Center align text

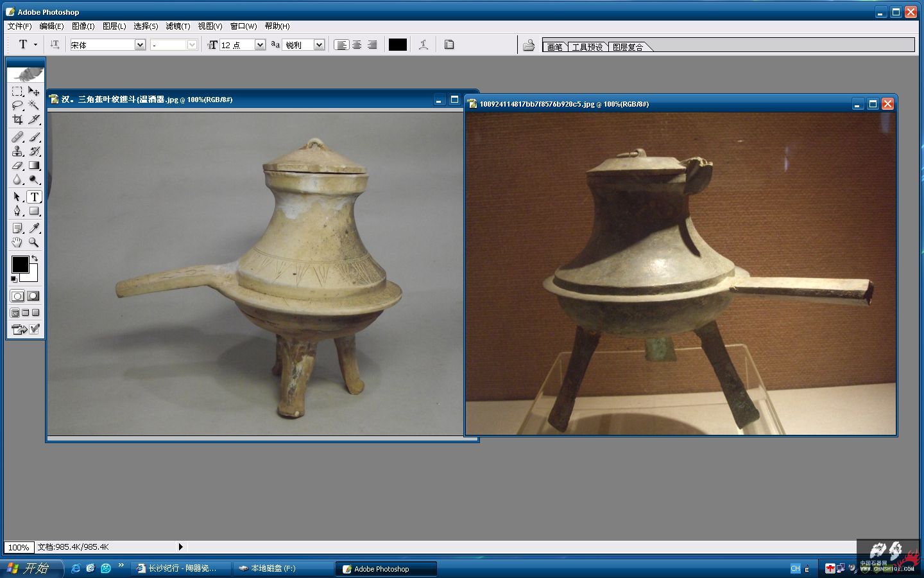pos(357,44)
